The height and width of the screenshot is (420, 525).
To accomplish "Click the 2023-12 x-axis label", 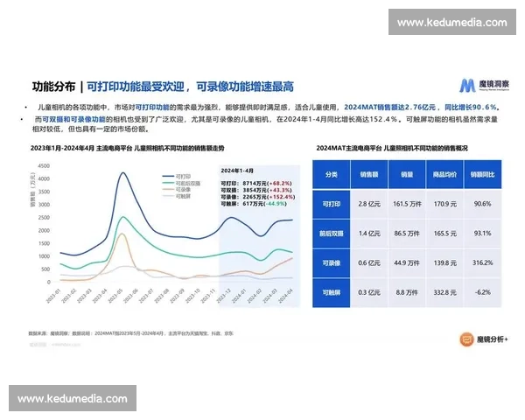I will click(224, 296).
